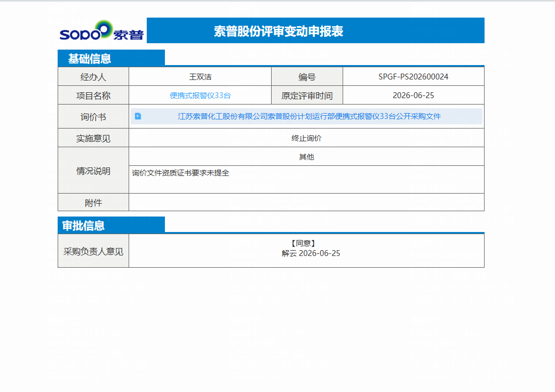Select the number SPGF-PS202600024

(413, 77)
